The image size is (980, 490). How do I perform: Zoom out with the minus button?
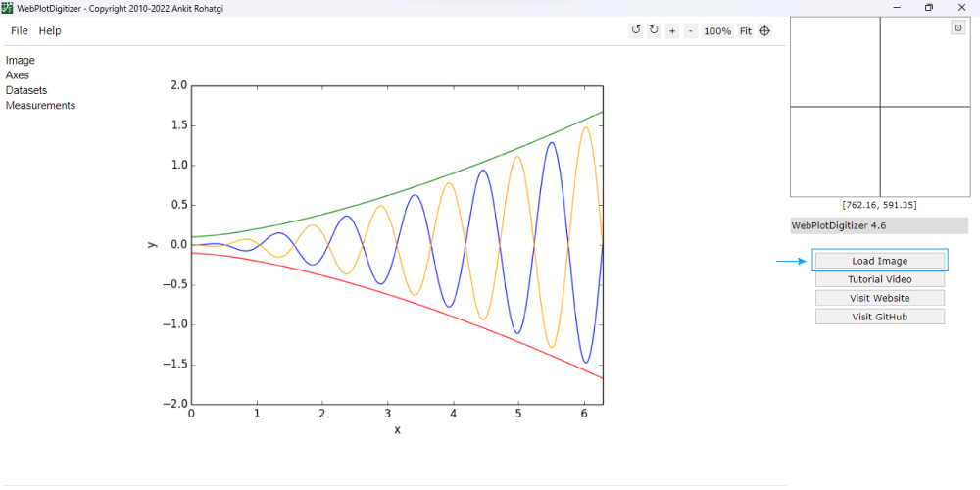(691, 31)
